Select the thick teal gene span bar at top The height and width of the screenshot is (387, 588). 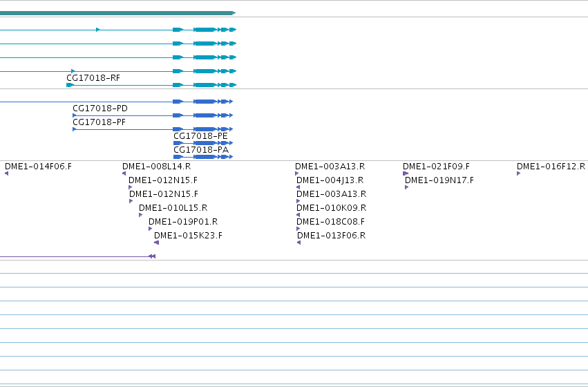pyautogui.click(x=117, y=13)
